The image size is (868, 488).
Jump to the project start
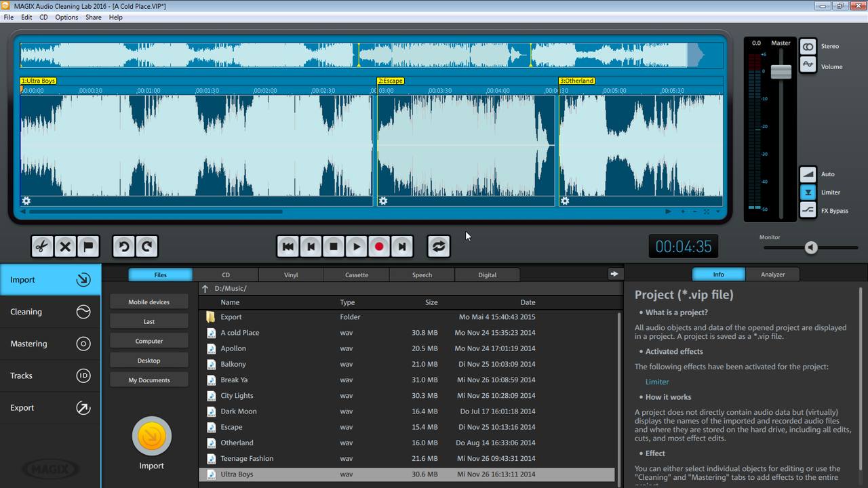point(288,247)
